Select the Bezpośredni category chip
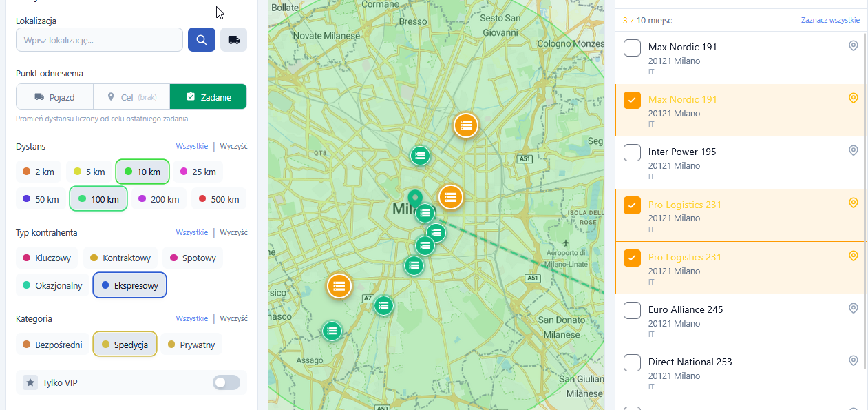868x410 pixels. click(x=52, y=345)
